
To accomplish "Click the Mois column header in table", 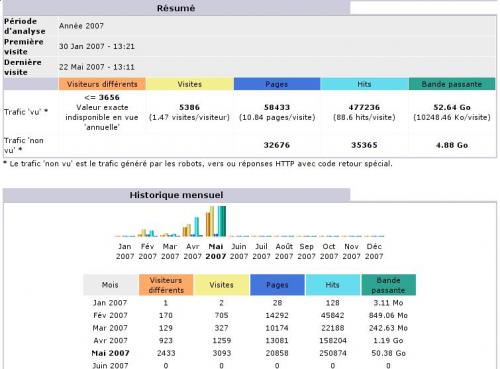I will [x=110, y=285].
